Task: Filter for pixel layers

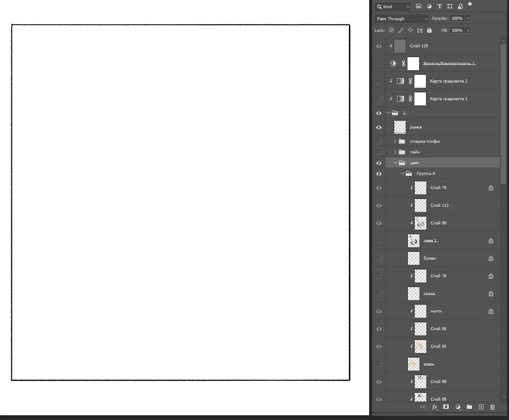Action: click(419, 6)
